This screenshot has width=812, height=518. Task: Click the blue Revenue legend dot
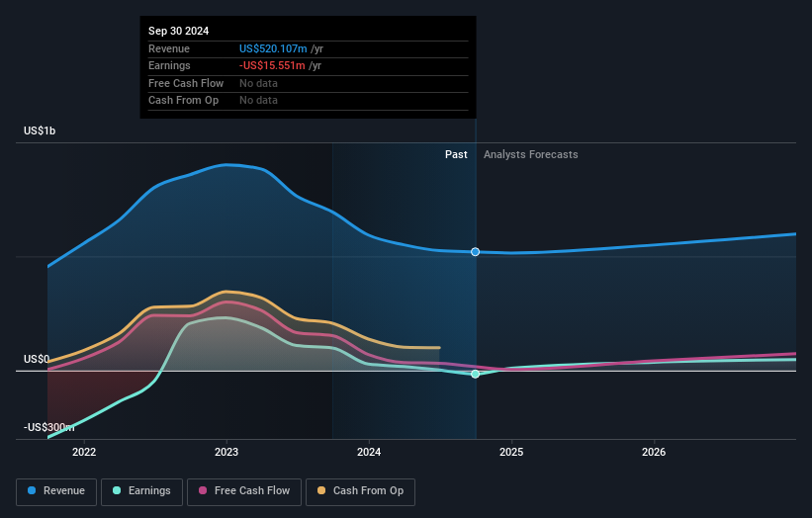[32, 490]
